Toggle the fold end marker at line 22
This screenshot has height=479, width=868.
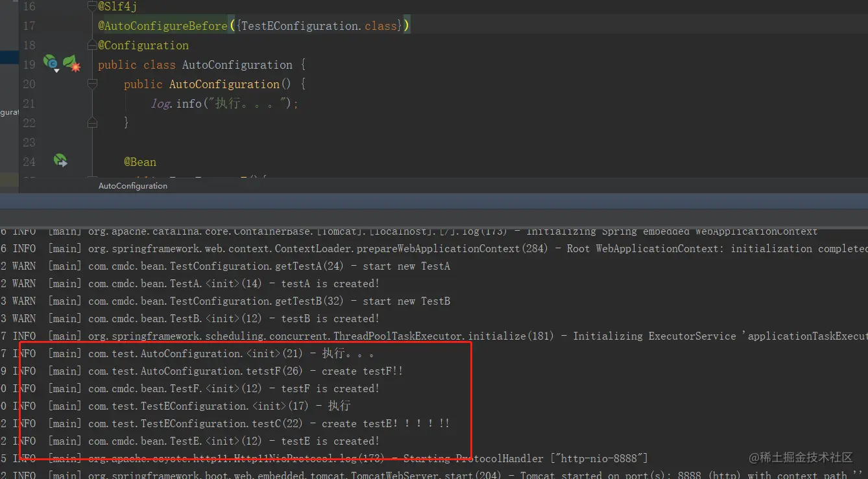92,123
